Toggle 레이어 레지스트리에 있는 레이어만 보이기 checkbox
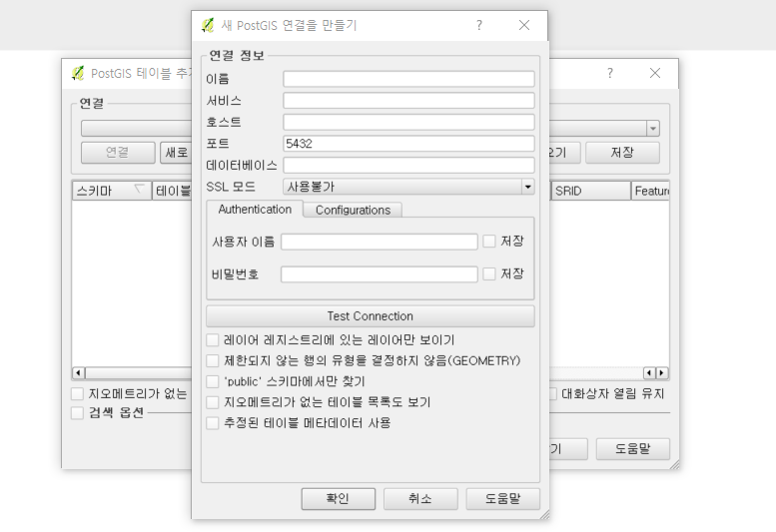 tap(213, 340)
